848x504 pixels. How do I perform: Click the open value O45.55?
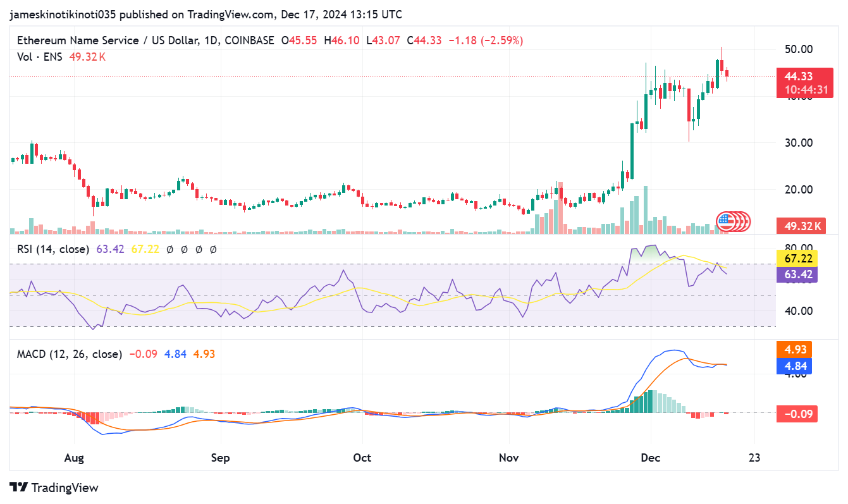(x=300, y=40)
